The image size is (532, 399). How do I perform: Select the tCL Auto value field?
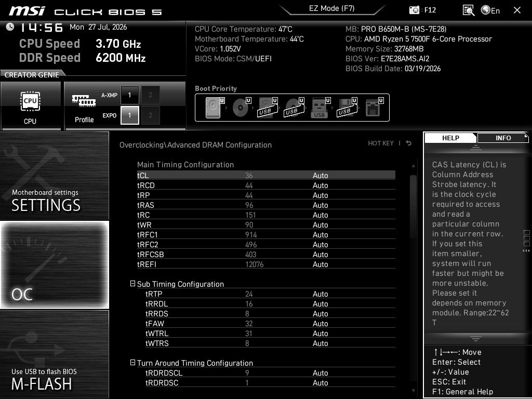coord(320,176)
